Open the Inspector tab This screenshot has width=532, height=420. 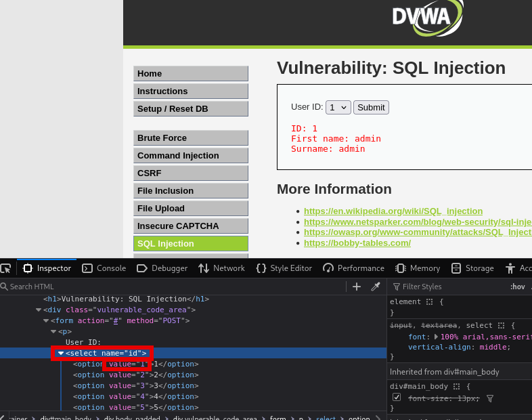coord(47,268)
